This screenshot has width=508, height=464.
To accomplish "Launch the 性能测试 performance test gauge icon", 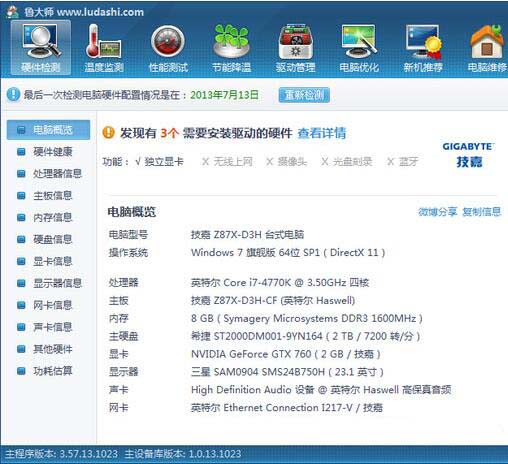I will (168, 48).
